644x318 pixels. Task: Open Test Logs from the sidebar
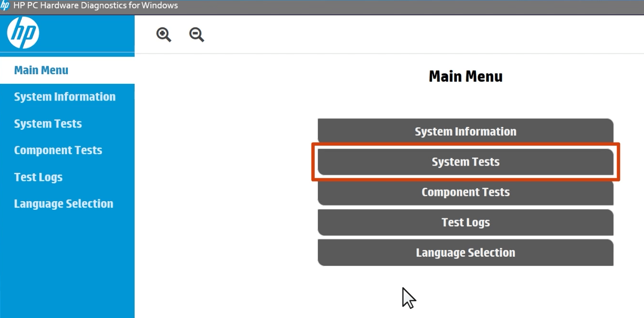38,177
